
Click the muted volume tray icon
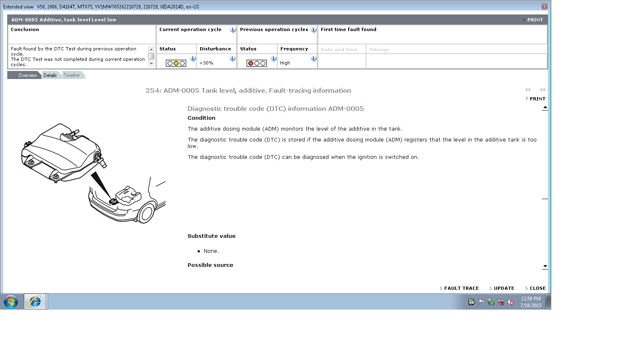pos(510,302)
